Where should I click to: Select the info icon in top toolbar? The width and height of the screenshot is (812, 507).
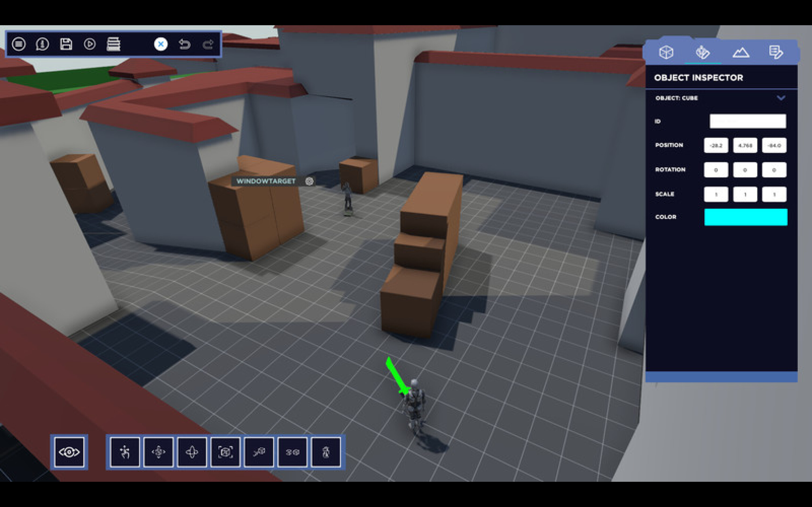tap(43, 44)
